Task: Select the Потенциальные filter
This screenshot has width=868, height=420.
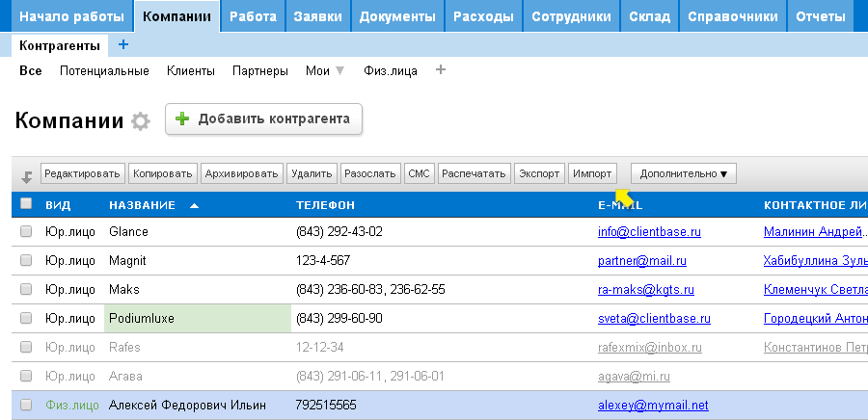Action: pos(104,70)
